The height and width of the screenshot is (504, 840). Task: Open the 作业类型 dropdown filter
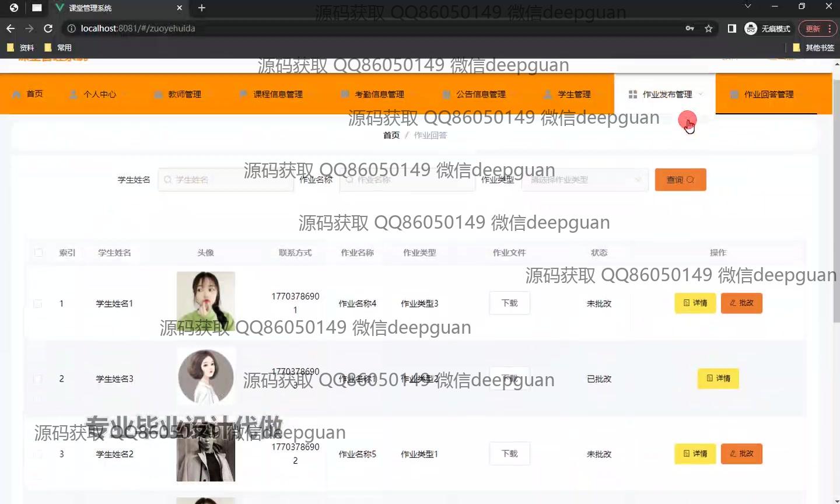point(584,180)
